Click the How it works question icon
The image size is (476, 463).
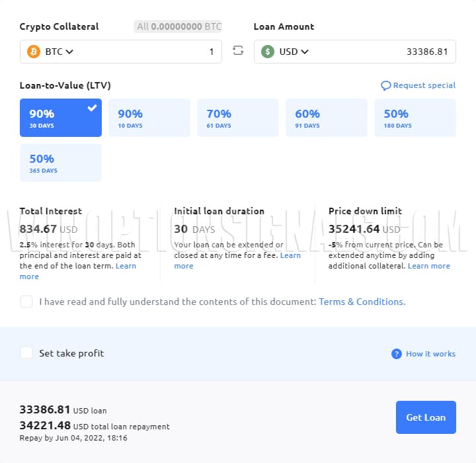click(397, 354)
